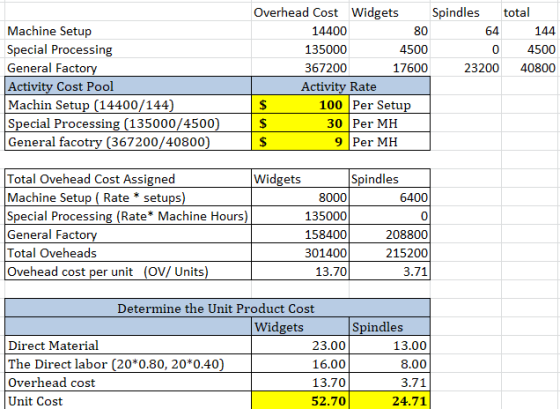Click the cell containing 17600

(x=390, y=68)
